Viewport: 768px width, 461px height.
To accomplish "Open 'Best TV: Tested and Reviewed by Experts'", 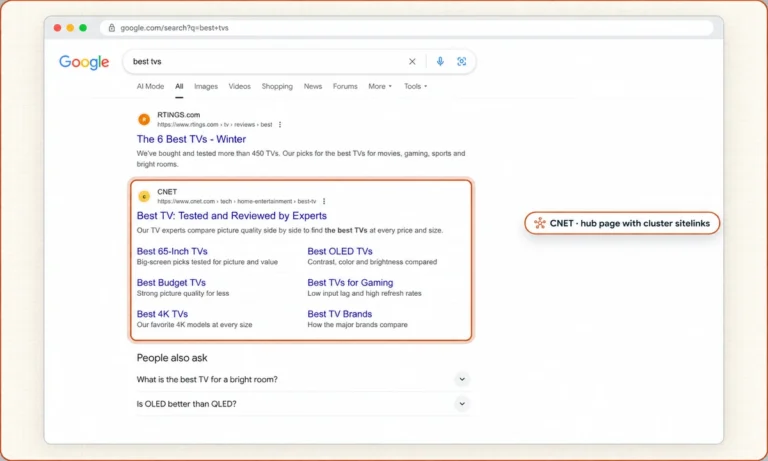I will [x=232, y=216].
